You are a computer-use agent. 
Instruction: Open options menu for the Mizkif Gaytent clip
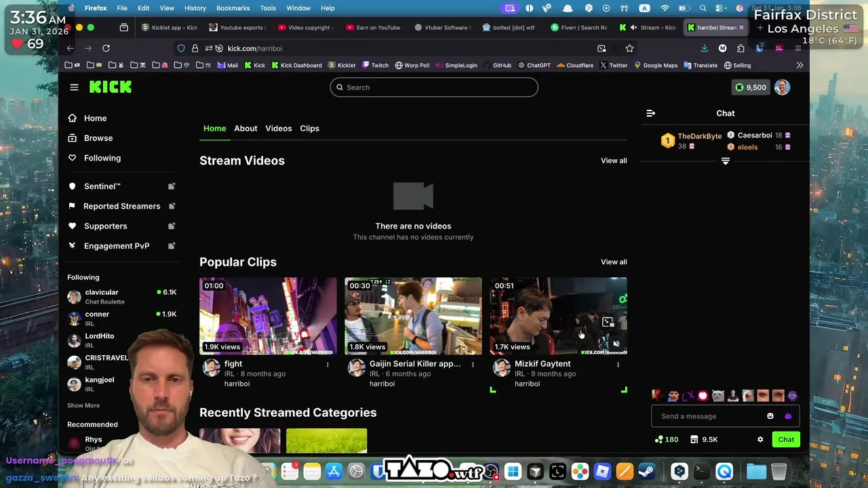pos(618,365)
